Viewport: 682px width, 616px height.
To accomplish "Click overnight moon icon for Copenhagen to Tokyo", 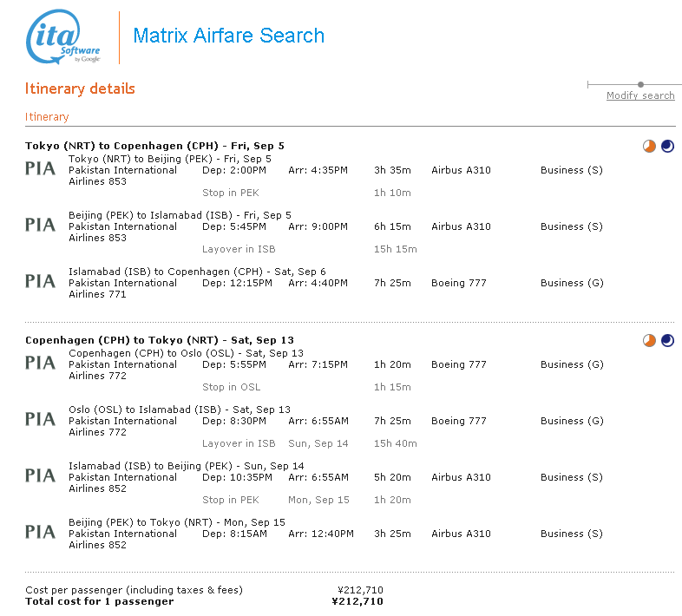I will 666,340.
